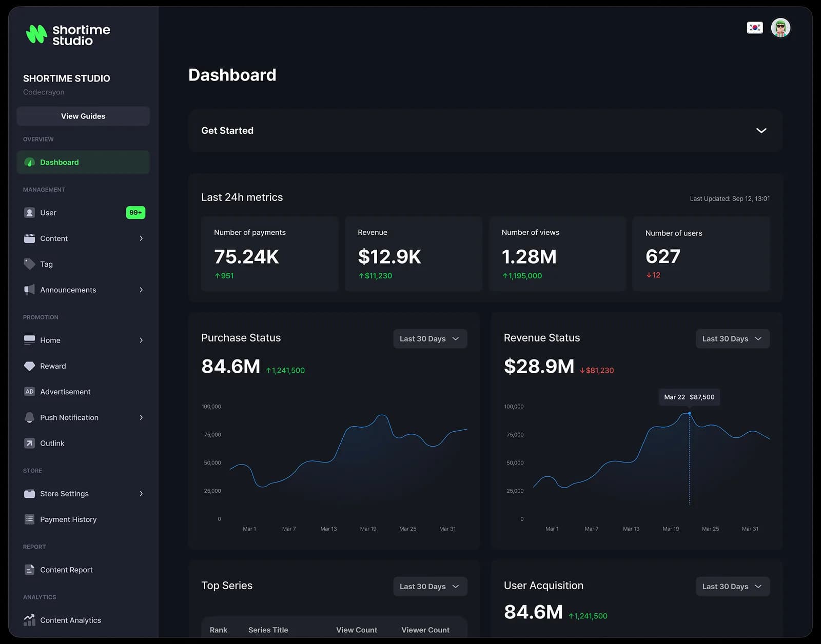Expand the Push Notification submenu chevron
821x644 pixels.
point(141,417)
